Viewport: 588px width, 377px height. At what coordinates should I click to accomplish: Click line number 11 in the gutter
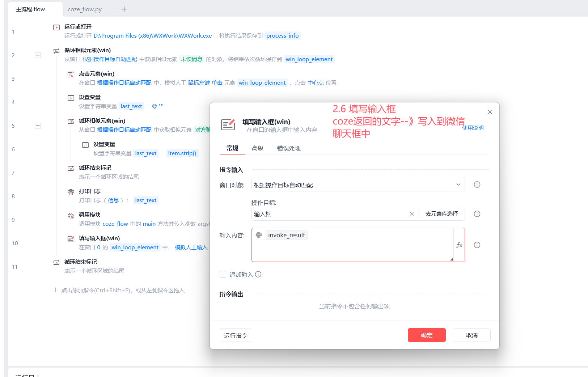[x=14, y=267]
